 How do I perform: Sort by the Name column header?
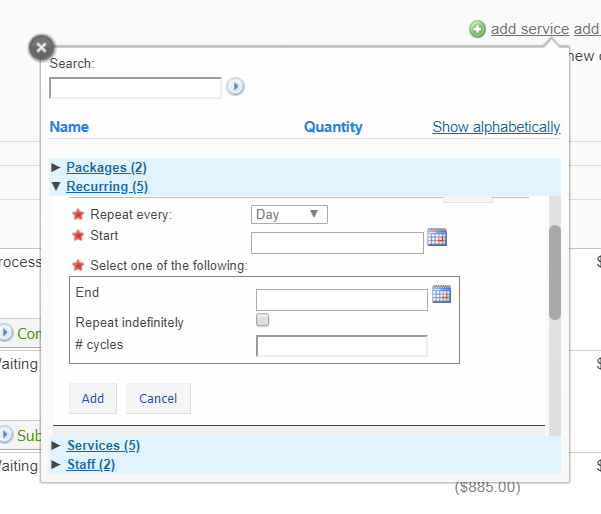pos(69,127)
